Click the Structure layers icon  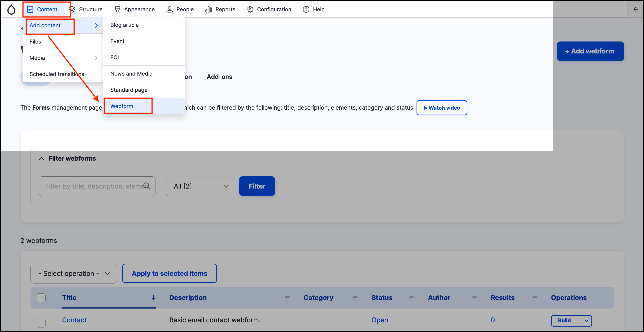[72, 9]
